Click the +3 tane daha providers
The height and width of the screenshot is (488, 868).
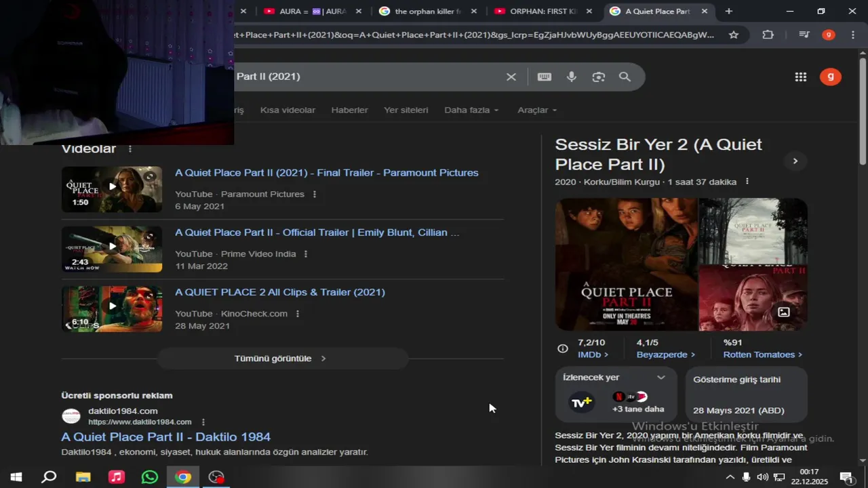638,409
